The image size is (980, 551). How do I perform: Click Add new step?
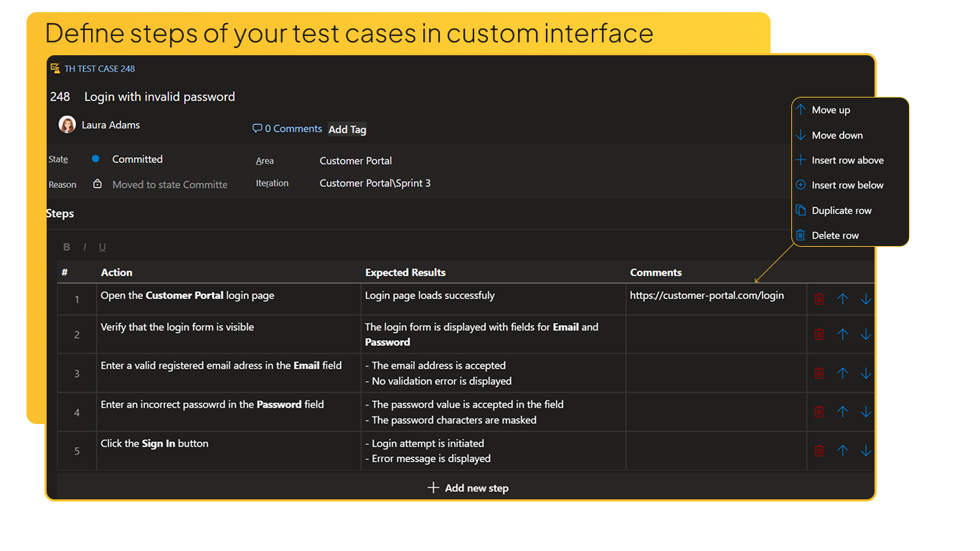pos(467,488)
